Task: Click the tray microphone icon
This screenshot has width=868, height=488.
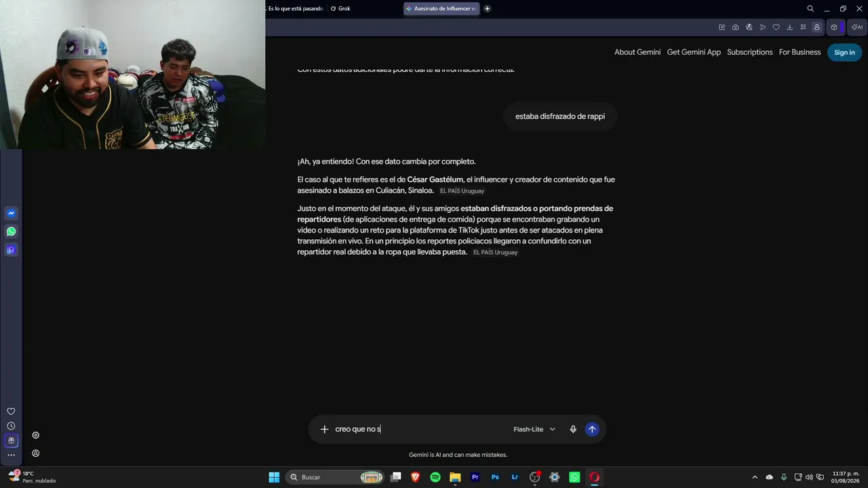Action: click(784, 477)
